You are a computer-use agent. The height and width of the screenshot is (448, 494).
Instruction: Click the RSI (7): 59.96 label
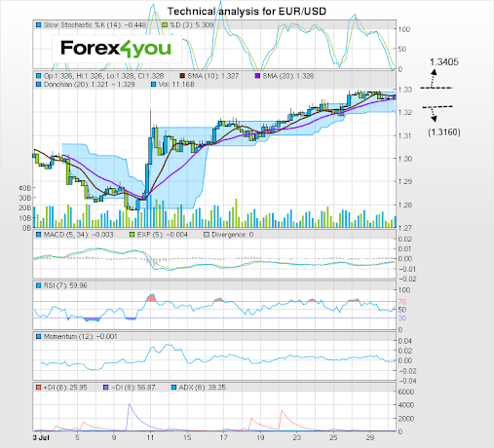pyautogui.click(x=65, y=285)
